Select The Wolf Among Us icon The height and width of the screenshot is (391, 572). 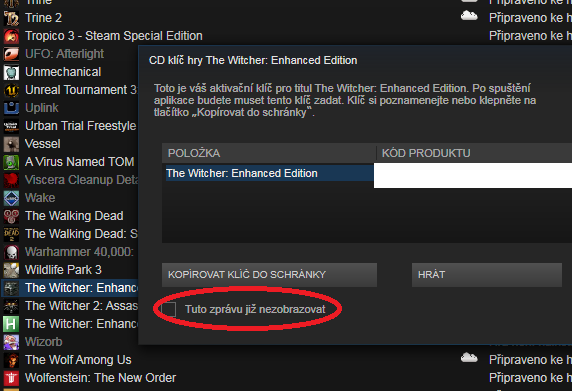coord(11,360)
